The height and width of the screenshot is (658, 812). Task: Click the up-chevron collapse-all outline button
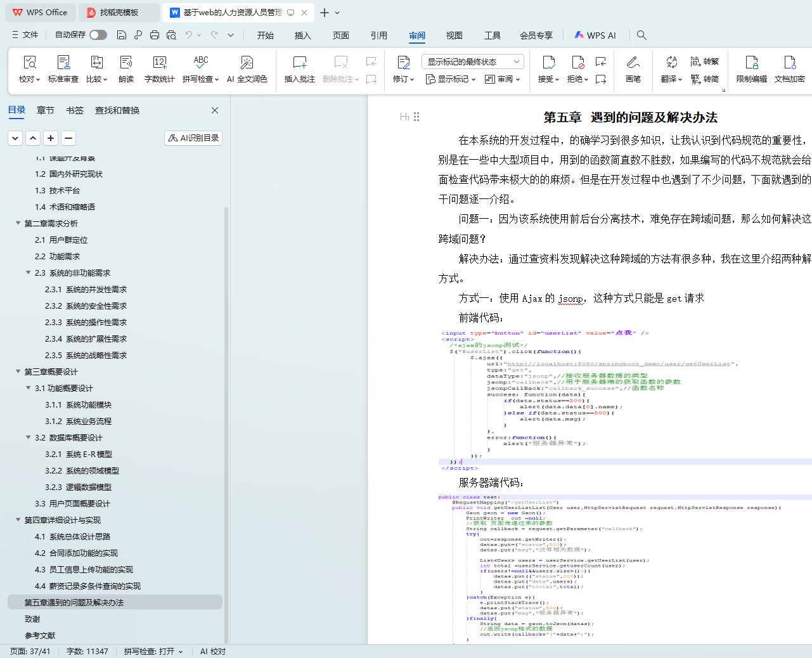(33, 138)
